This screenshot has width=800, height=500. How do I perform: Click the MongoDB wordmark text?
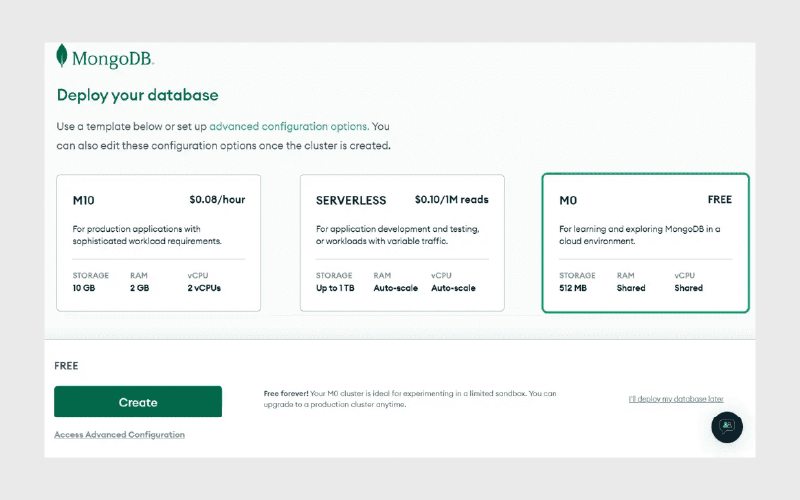coord(113,59)
